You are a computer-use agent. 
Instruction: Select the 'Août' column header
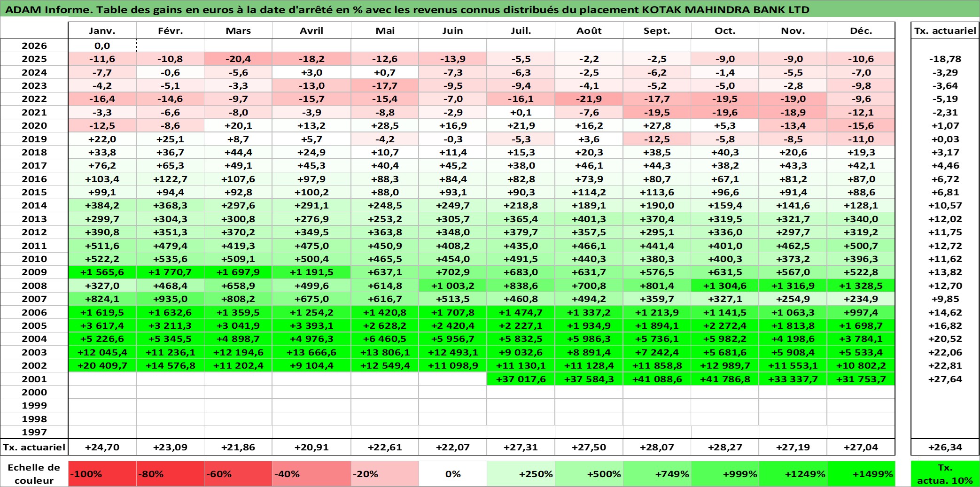589,31
